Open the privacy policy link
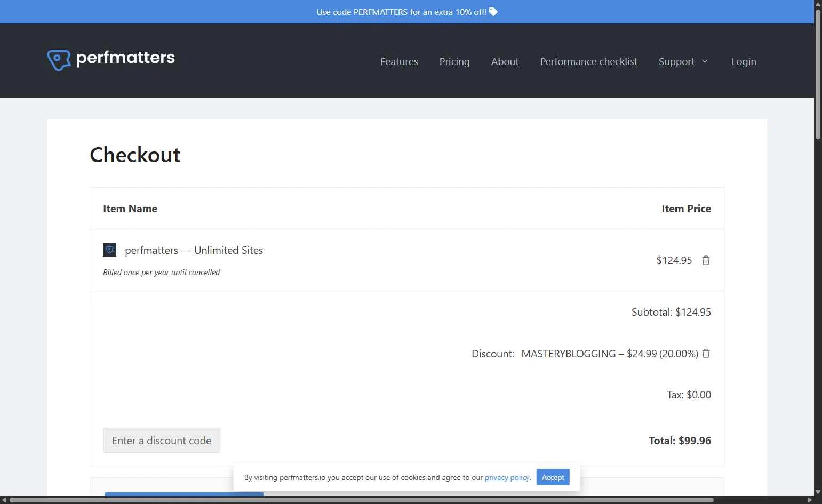The height and width of the screenshot is (504, 822). click(507, 477)
